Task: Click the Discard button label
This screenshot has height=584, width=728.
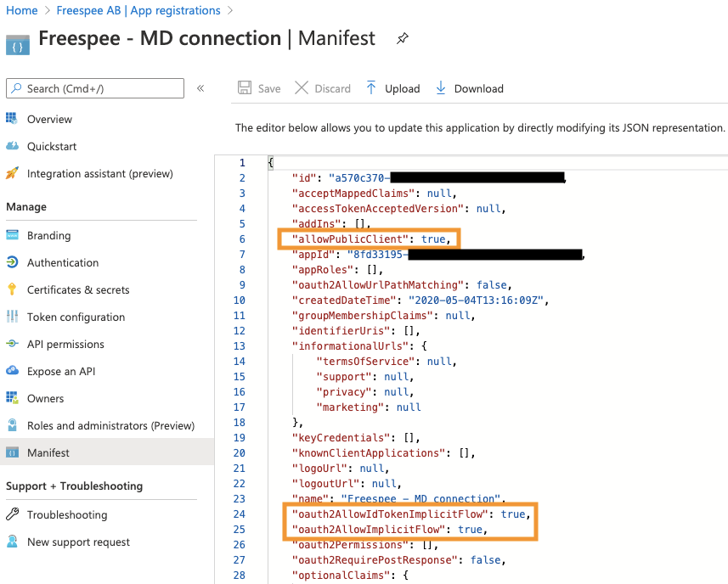Action: click(x=332, y=88)
